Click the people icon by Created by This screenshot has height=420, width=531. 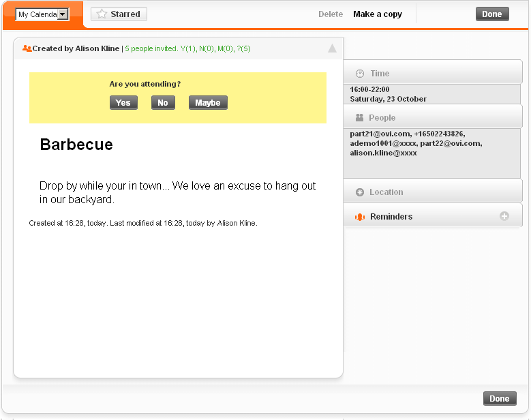[27, 48]
